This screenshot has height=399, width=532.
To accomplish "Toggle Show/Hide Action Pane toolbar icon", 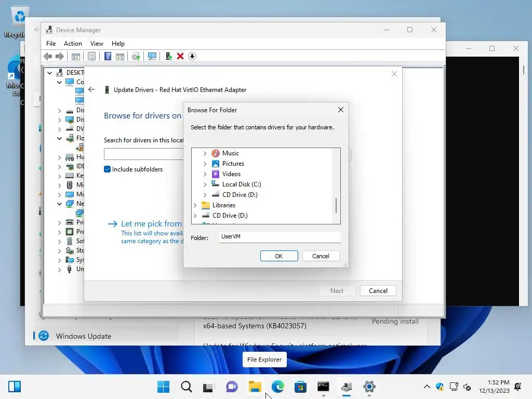I will [x=120, y=56].
